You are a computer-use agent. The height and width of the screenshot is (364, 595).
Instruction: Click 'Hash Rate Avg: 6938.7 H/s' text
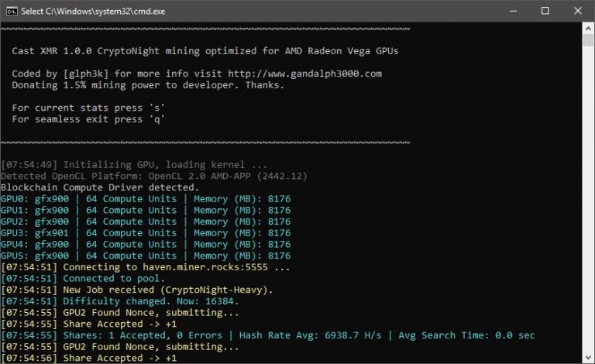pyautogui.click(x=310, y=335)
